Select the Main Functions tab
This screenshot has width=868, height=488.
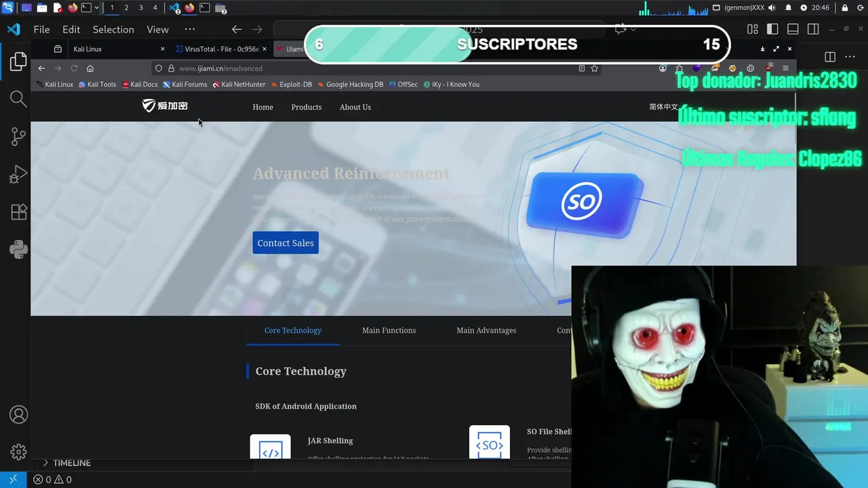tap(389, 331)
